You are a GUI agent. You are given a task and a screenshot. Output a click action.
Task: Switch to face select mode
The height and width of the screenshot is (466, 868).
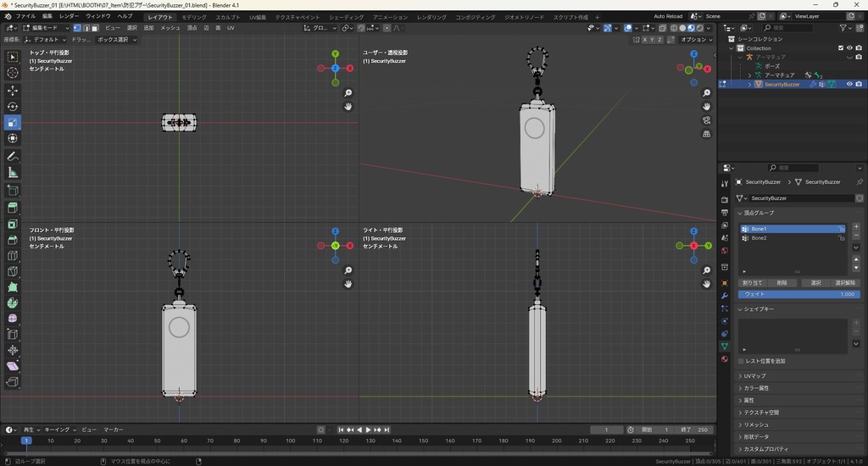point(94,28)
